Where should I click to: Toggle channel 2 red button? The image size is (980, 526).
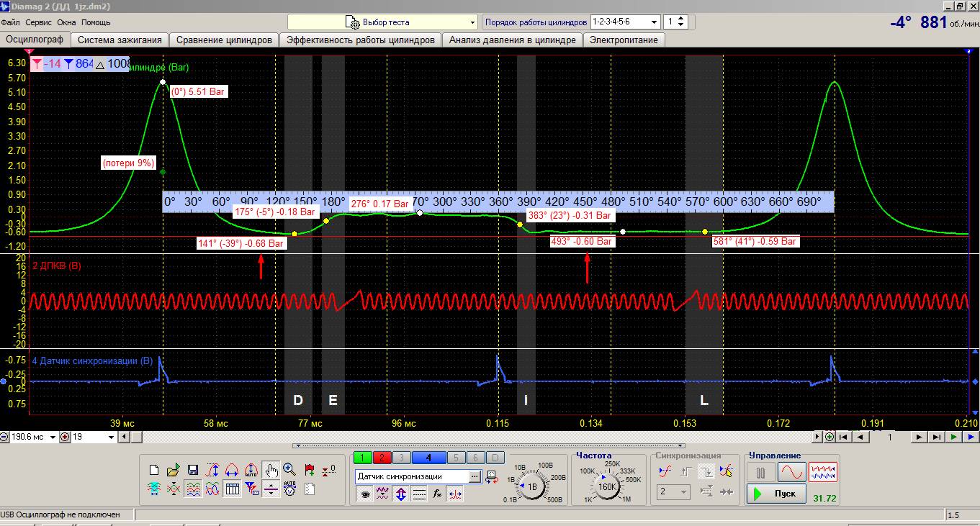point(383,458)
